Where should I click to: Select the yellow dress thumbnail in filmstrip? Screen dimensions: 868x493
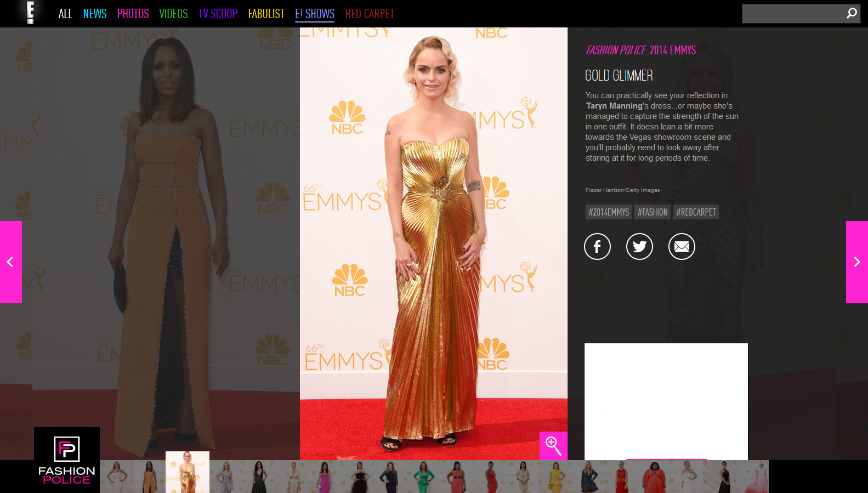coord(555,477)
